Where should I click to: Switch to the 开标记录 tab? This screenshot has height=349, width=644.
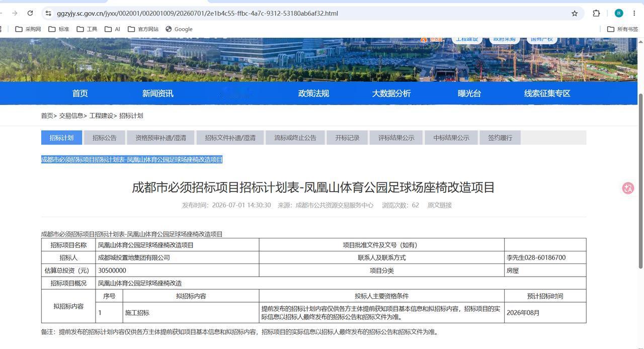point(347,138)
